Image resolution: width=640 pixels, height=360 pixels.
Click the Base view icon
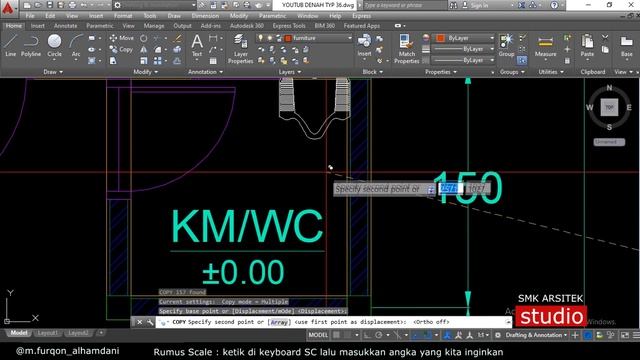627,46
